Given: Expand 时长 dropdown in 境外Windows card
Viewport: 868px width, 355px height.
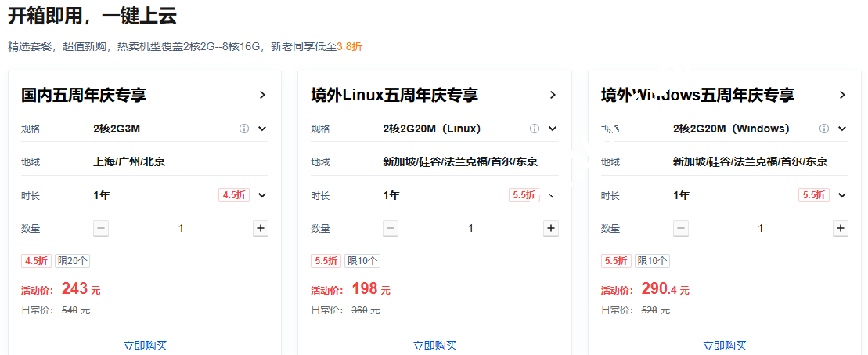Looking at the screenshot, I should [x=842, y=195].
